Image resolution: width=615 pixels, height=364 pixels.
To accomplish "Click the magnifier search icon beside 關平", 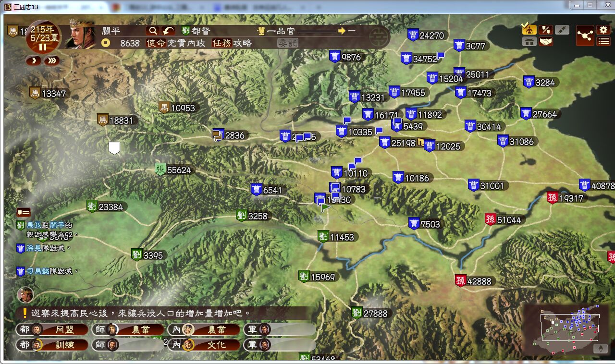I will pos(152,31).
